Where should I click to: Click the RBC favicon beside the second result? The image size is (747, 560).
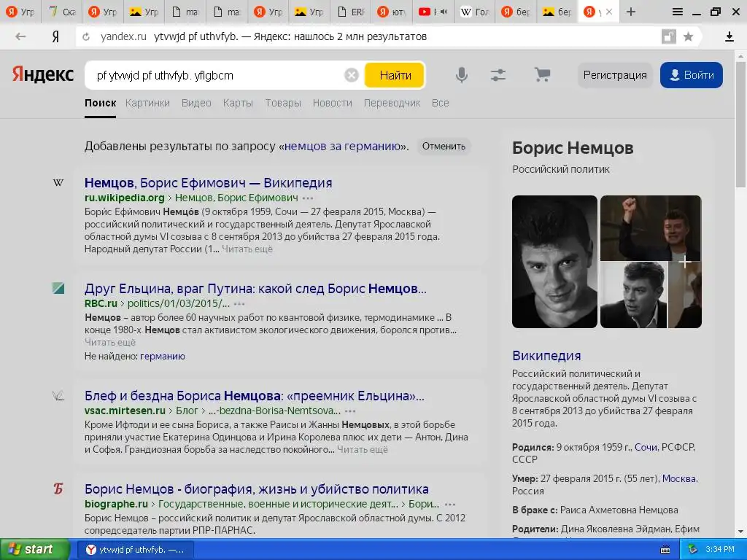click(58, 288)
